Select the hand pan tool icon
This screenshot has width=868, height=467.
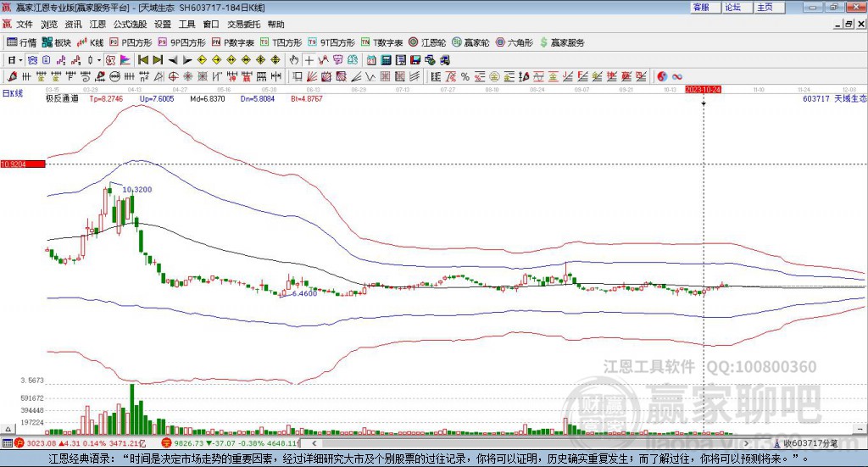[x=294, y=60]
